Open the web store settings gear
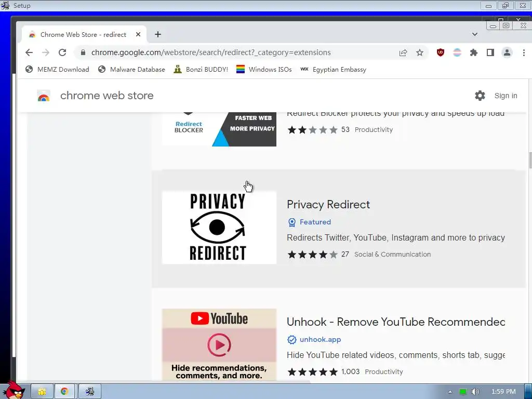532x399 pixels. (480, 96)
